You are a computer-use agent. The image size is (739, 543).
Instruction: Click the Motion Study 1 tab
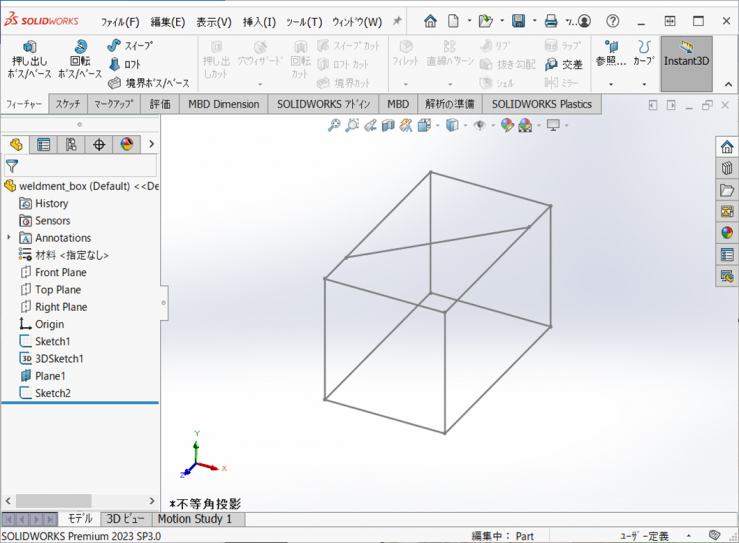point(194,519)
